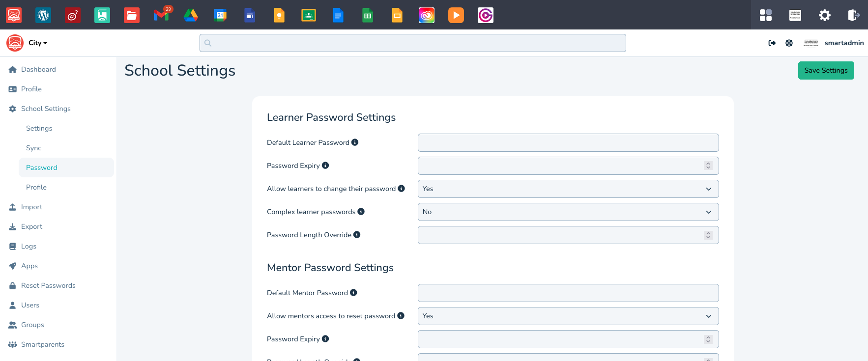
Task: Open the Complex learner passwords dropdown
Action: [568, 212]
